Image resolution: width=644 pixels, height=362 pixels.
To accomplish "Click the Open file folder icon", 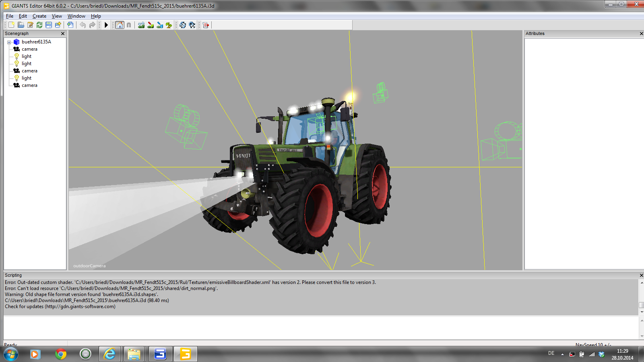I will click(x=21, y=25).
